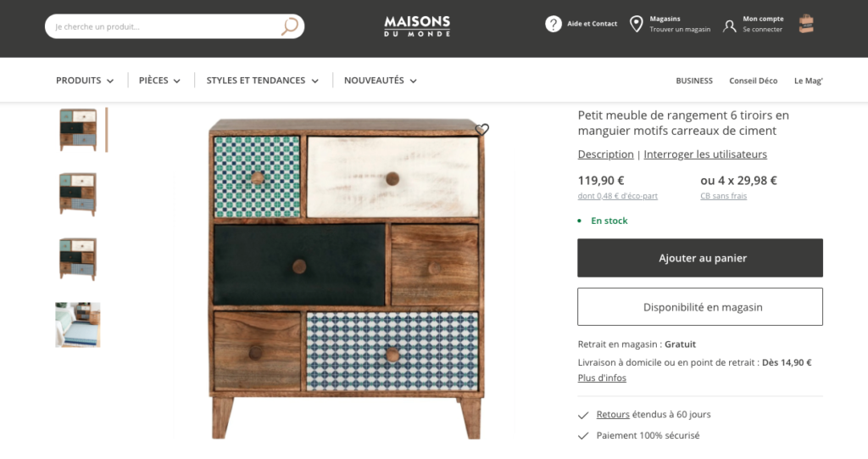Go to Conseil Déco

[x=753, y=81]
